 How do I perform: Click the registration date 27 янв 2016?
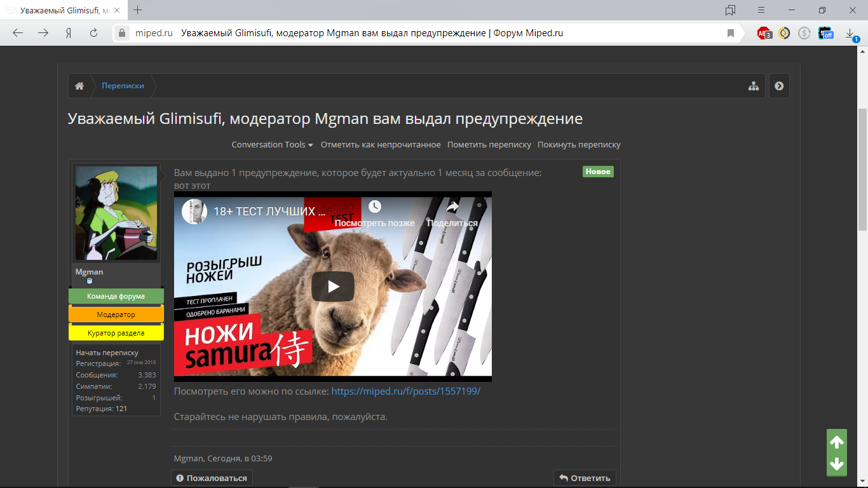point(141,363)
